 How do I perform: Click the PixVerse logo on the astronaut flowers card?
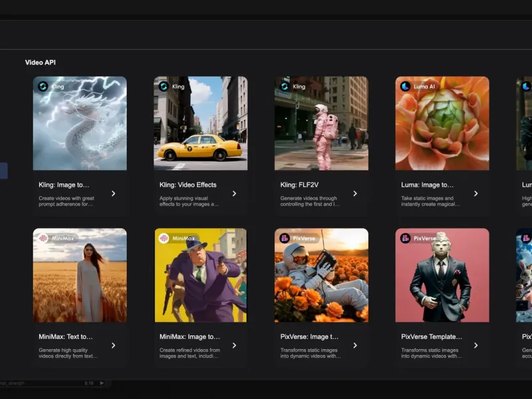pyautogui.click(x=285, y=238)
